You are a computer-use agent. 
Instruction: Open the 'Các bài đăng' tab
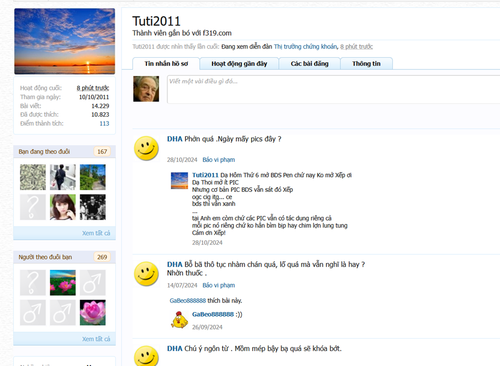point(309,63)
